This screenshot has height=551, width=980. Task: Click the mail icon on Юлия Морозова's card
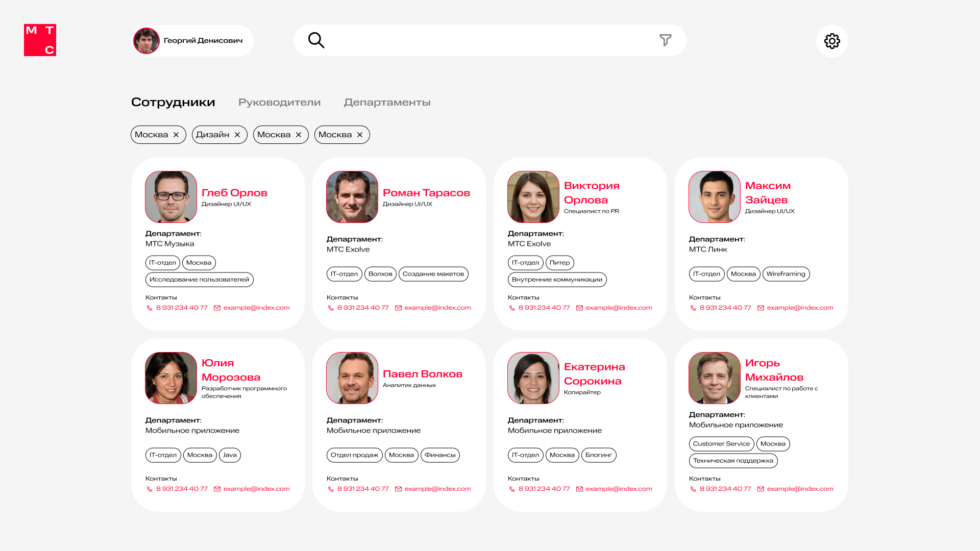click(217, 489)
